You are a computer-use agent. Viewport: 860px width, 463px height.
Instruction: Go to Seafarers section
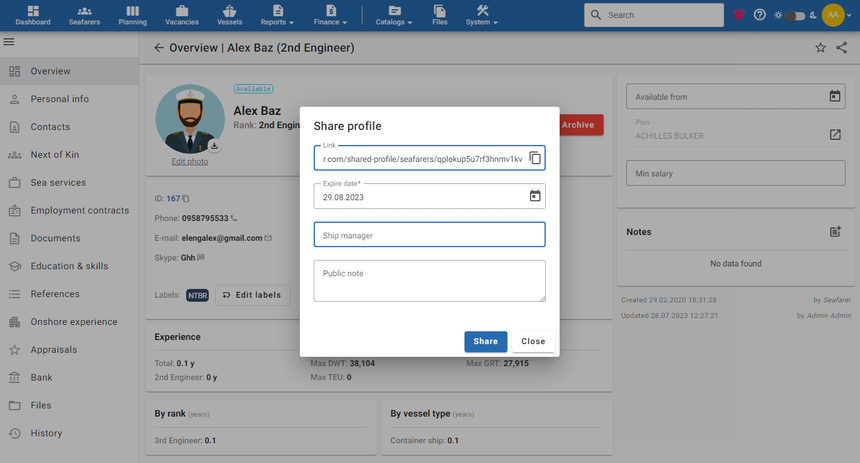tap(84, 15)
